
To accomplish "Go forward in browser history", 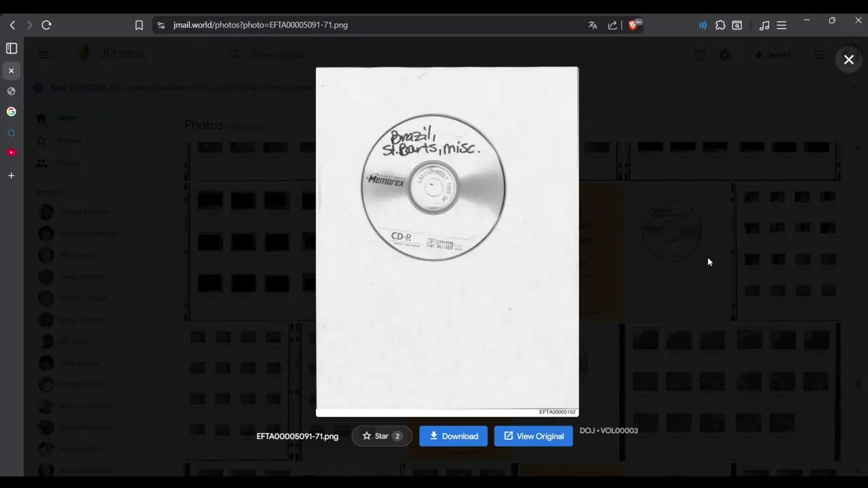I will tap(28, 25).
